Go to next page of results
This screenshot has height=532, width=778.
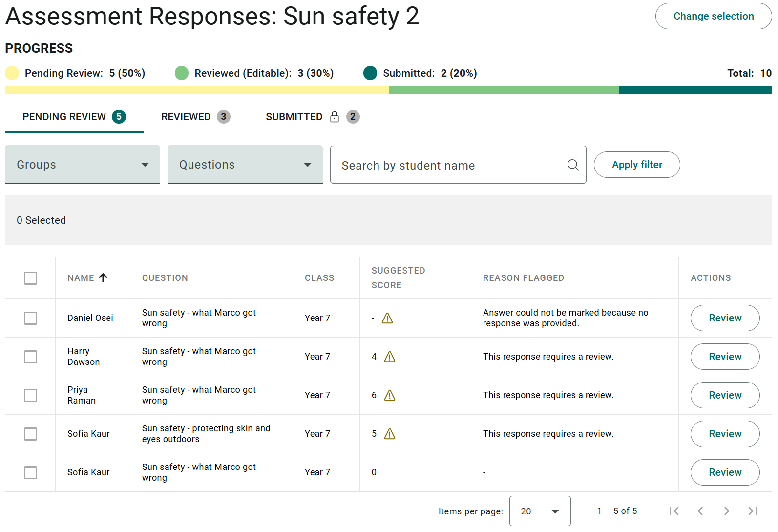click(x=727, y=511)
